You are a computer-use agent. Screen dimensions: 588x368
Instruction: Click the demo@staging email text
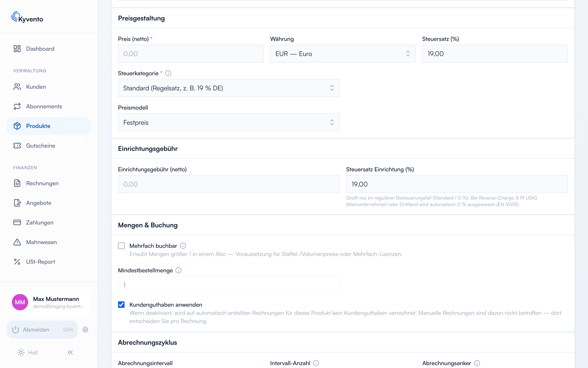58,306
